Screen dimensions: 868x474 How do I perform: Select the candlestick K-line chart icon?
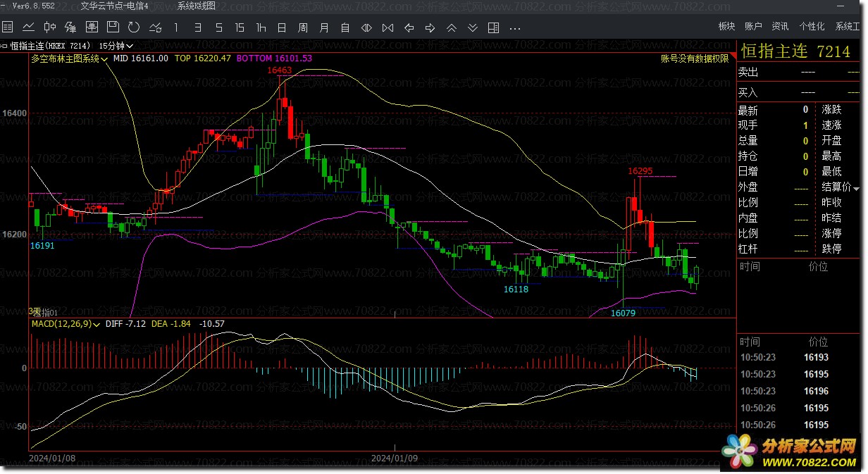click(50, 27)
